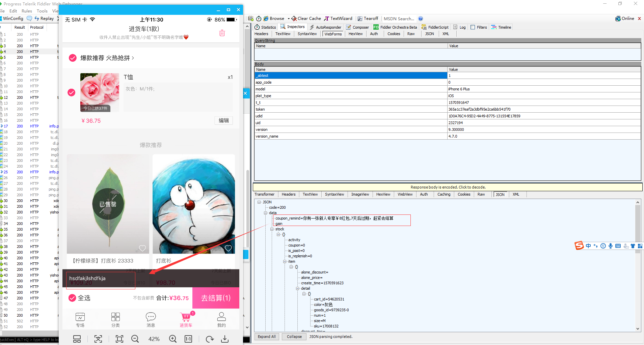Click the heart icon on Doraemon product
Screen dimensions: 644x345
(228, 248)
